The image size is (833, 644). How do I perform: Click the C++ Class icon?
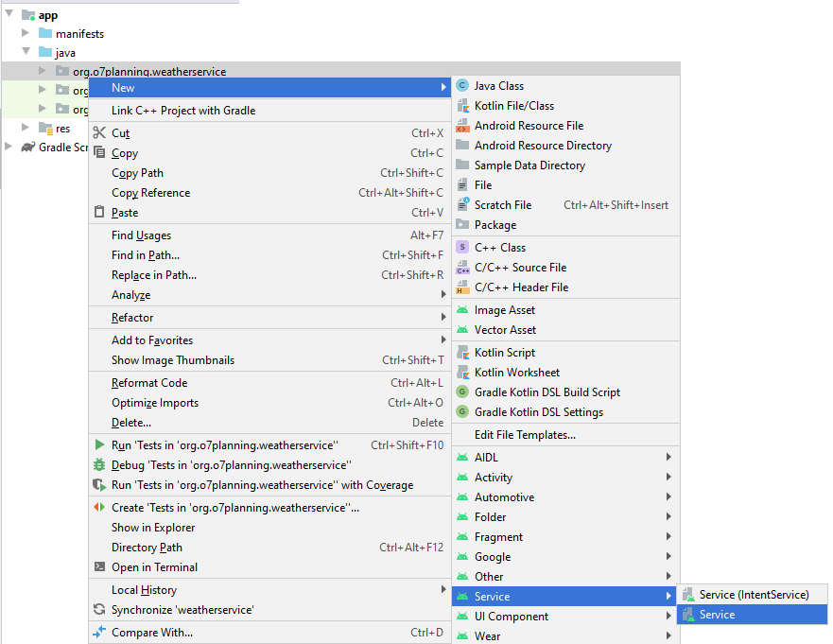(x=462, y=247)
